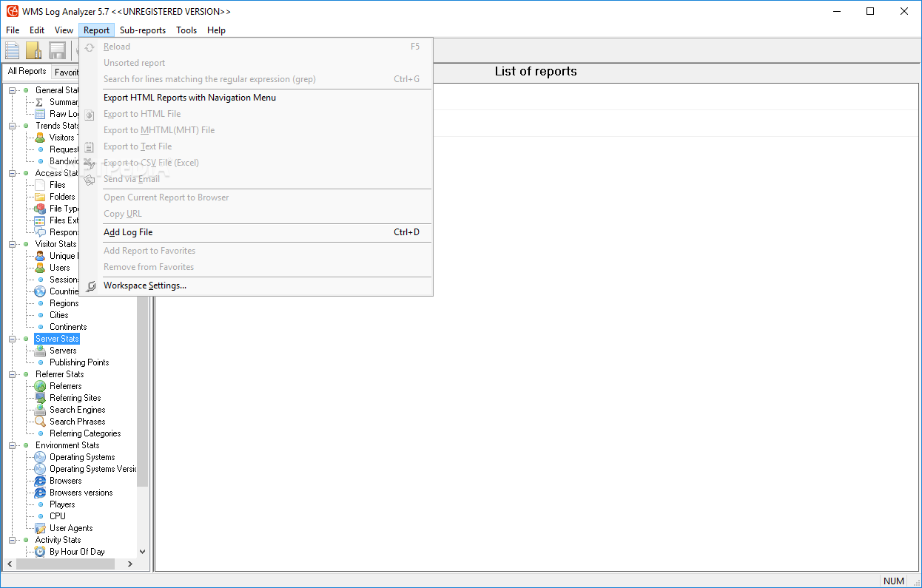Viewport: 922px width, 588px height.
Task: Open the File menu
Action: [x=13, y=30]
